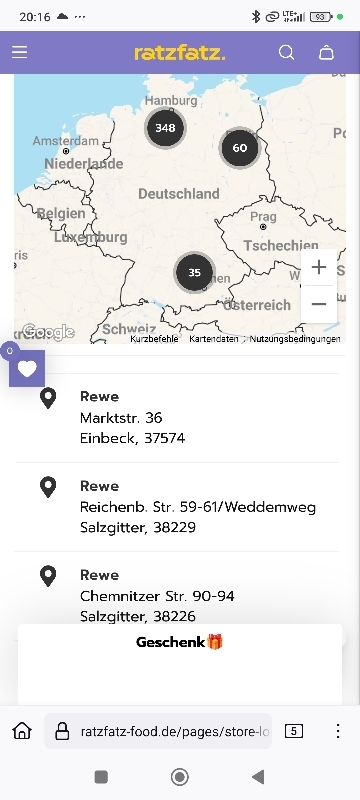360x800 pixels.
Task: Open the shopping bag cart
Action: point(326,53)
